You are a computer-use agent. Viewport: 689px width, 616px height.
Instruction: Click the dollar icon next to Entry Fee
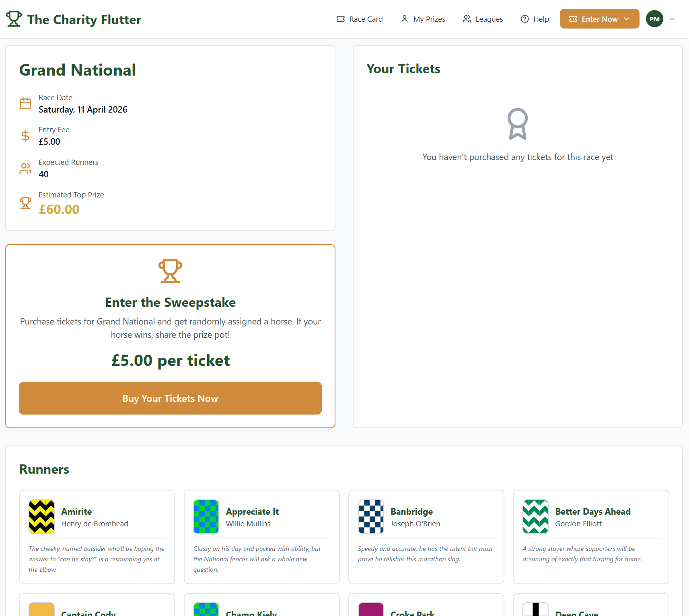(25, 136)
